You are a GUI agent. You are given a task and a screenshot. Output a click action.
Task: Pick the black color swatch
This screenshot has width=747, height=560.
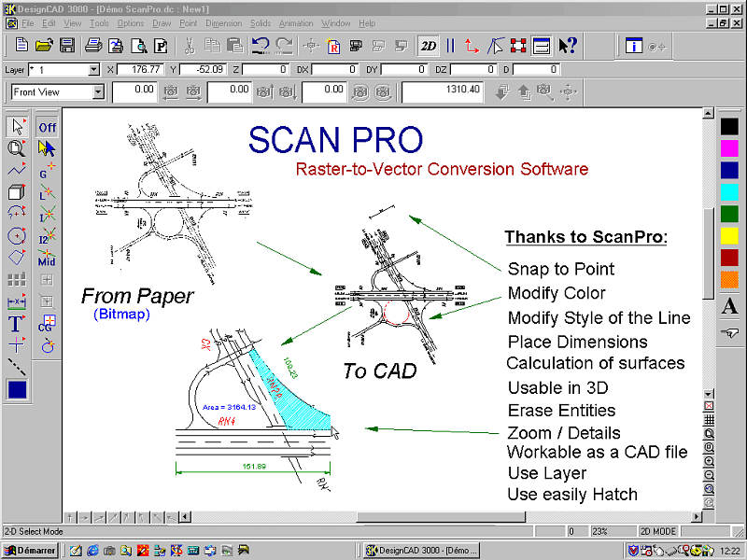[729, 126]
